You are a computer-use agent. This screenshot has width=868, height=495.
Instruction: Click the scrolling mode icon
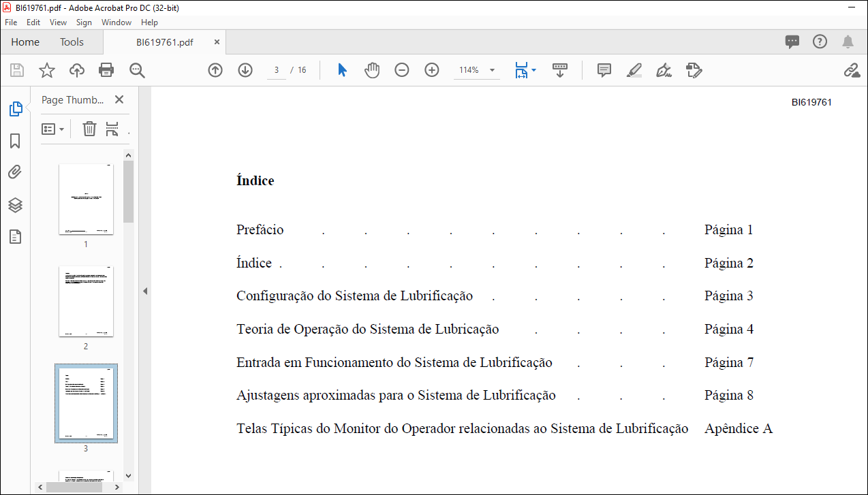click(560, 70)
